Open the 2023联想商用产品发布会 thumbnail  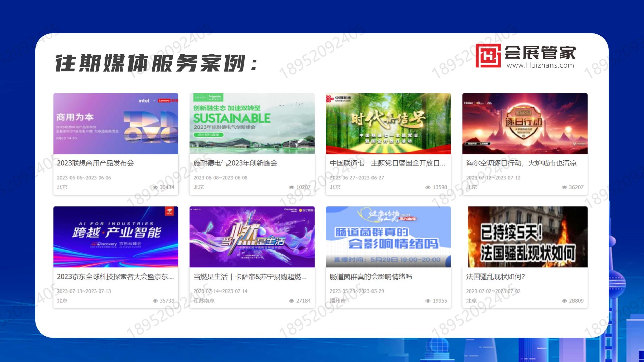(116, 124)
